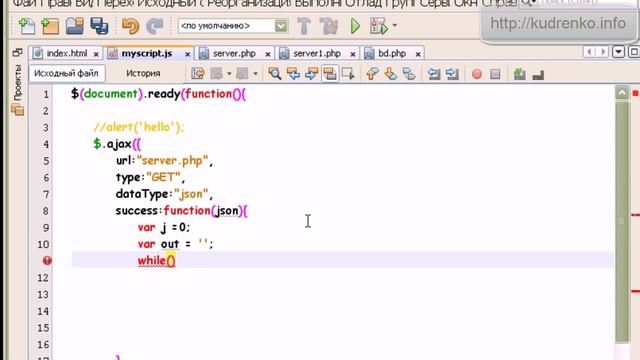Select the myscript.js tab
The width and height of the screenshot is (640, 360).
tap(147, 53)
